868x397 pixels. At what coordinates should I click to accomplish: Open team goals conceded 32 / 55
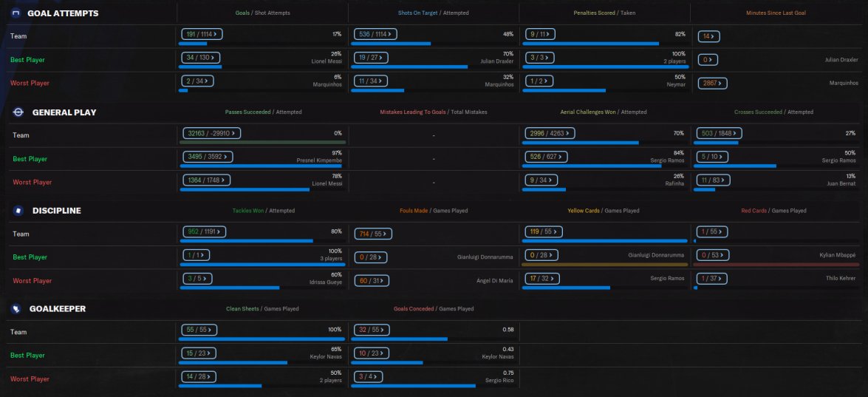pyautogui.click(x=372, y=330)
